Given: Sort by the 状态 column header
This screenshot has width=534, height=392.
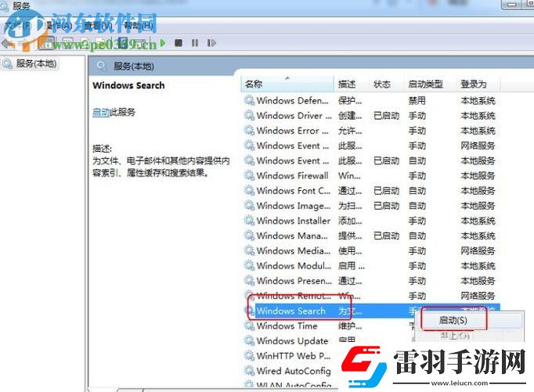Looking at the screenshot, I should pyautogui.click(x=387, y=84).
